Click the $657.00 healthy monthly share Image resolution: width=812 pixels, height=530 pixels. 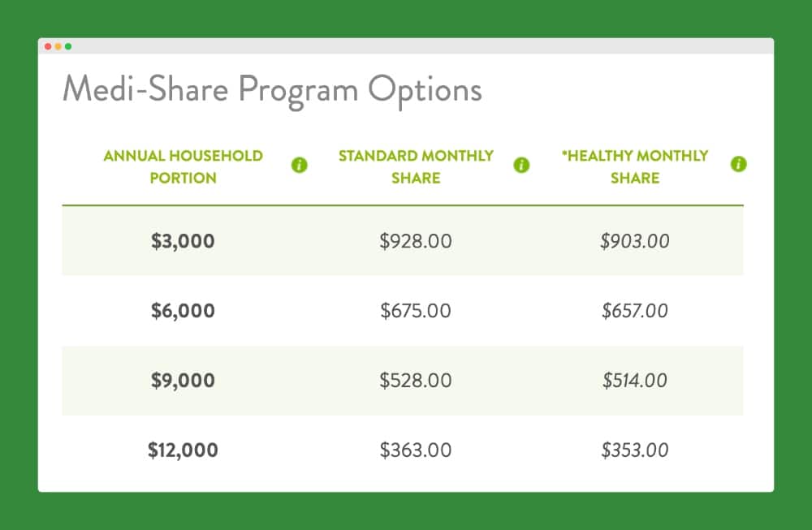click(x=635, y=311)
